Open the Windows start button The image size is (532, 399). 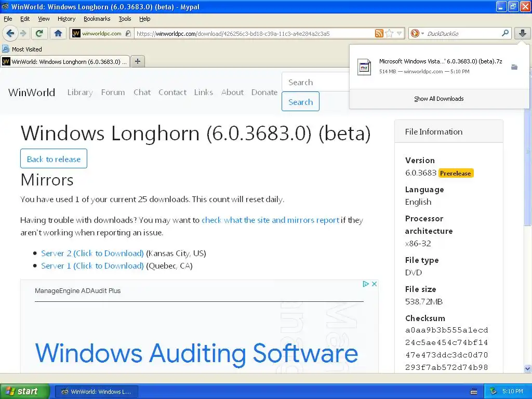(24, 391)
